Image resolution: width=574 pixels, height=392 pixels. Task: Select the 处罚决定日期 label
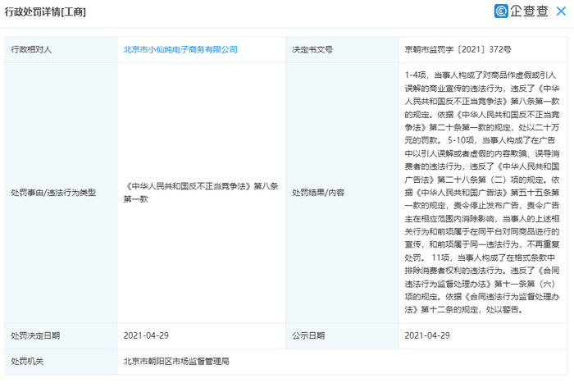click(35, 335)
